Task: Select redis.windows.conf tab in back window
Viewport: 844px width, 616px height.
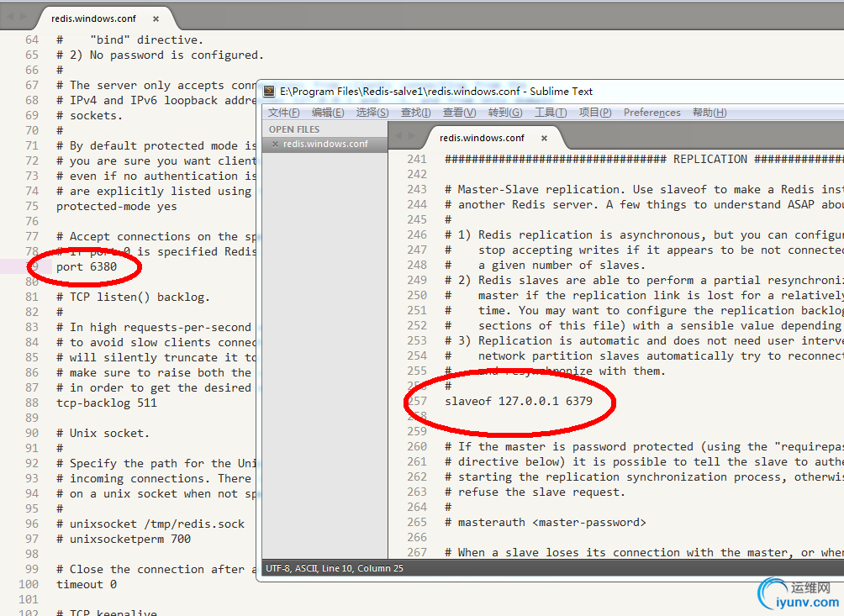Action: pyautogui.click(x=93, y=18)
